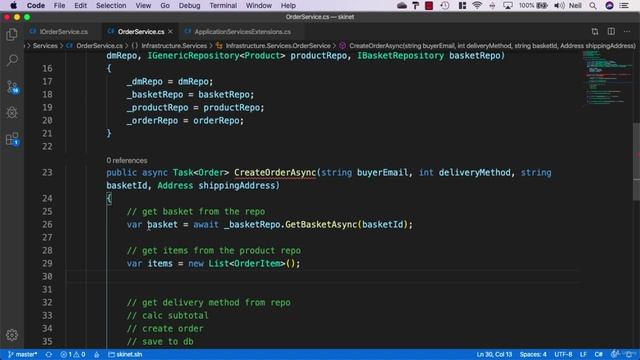Click the Infrastructure.Services.OrderService class breadcrumb

(273, 46)
